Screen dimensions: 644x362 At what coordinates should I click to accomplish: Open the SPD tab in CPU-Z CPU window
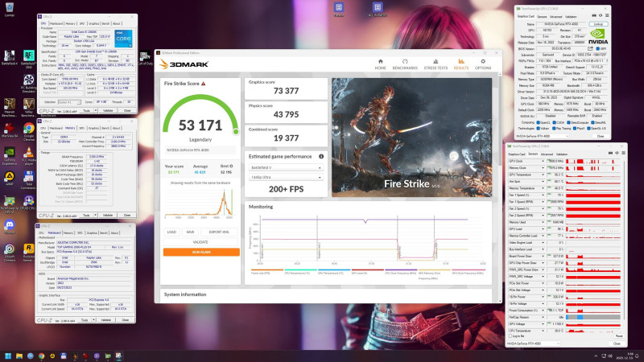pos(82,24)
